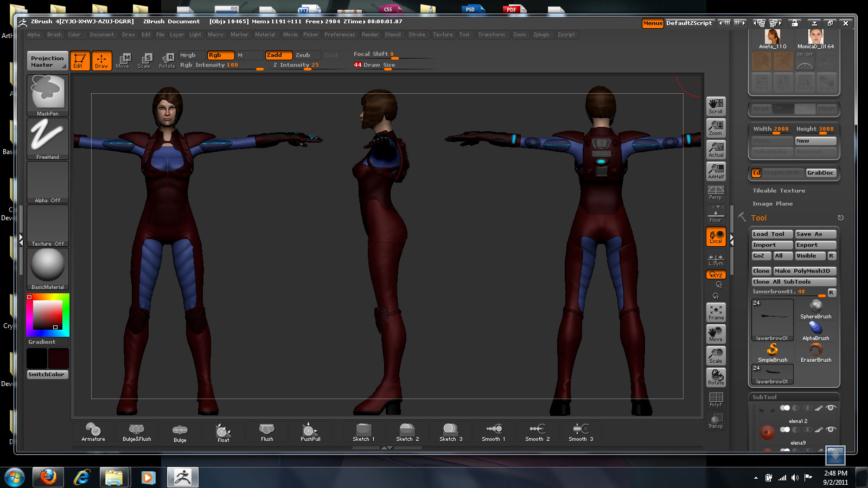Toggle Zadd sculpt mode
The height and width of the screenshot is (488, 868).
pyautogui.click(x=279, y=55)
